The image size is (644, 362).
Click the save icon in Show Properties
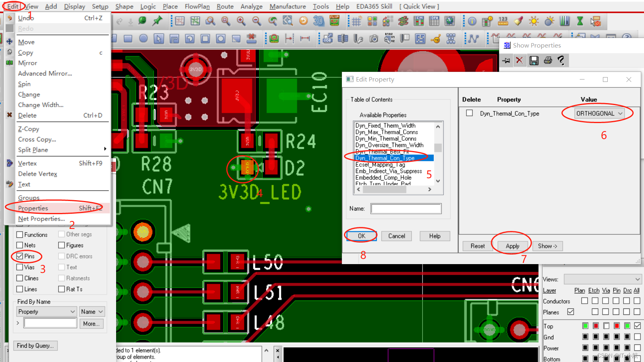(533, 60)
